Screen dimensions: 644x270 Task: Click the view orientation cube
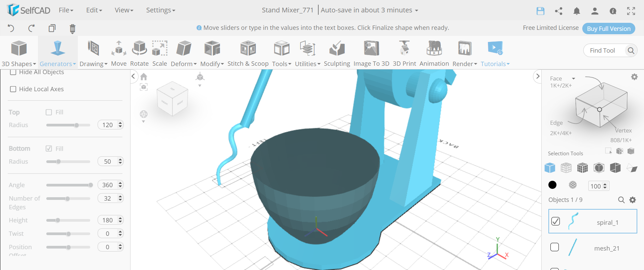pos(172,99)
